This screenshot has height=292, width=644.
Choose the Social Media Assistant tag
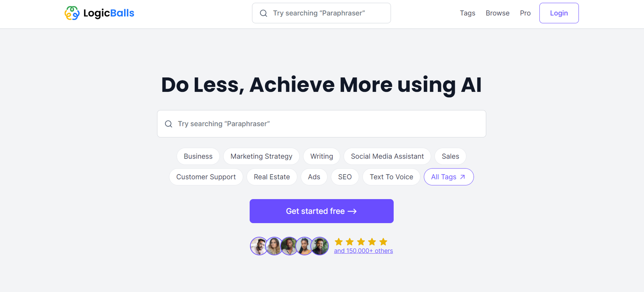point(387,156)
